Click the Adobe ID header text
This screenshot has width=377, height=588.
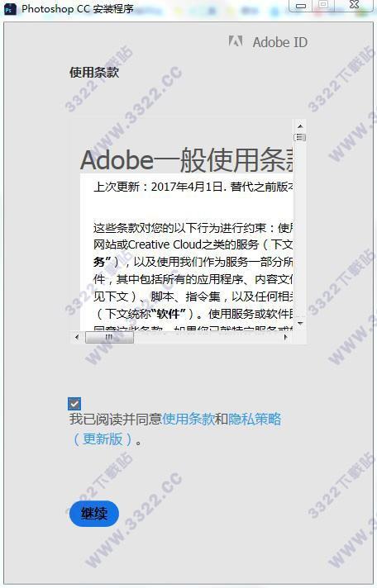279,42
